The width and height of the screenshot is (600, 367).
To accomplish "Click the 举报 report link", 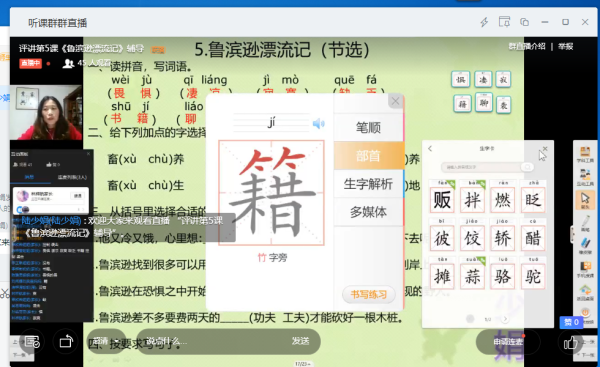I will 565,46.
